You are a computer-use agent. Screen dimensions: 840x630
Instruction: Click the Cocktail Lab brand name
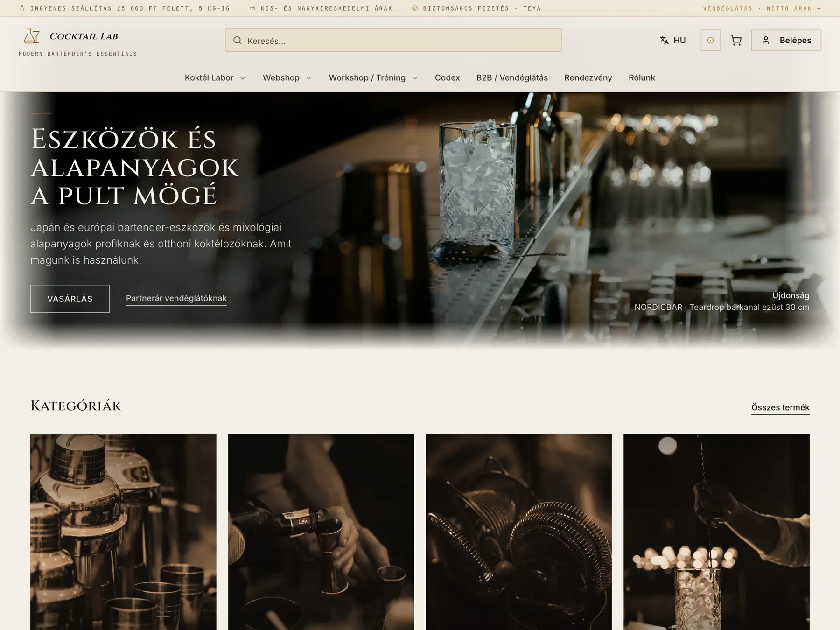click(84, 36)
